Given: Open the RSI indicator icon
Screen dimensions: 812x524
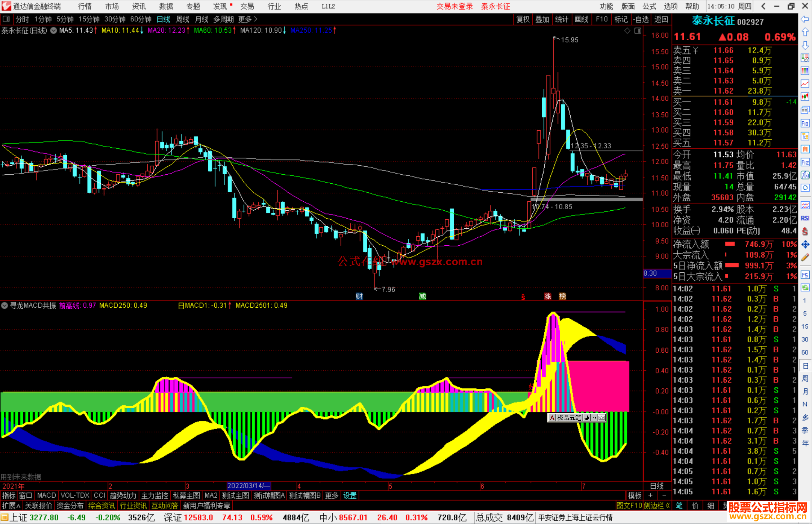Looking at the screenshot, I should pos(805,218).
